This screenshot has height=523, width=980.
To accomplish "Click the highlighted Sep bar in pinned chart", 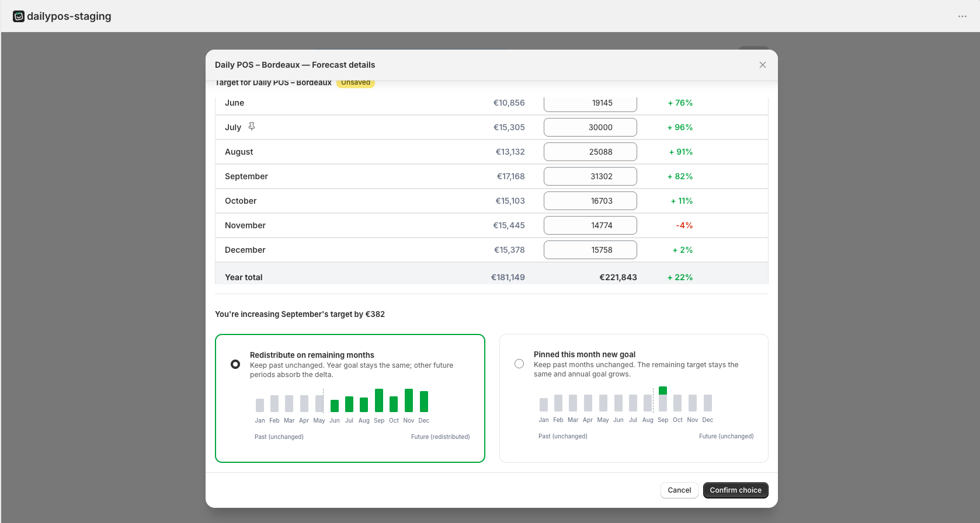I will click(663, 390).
